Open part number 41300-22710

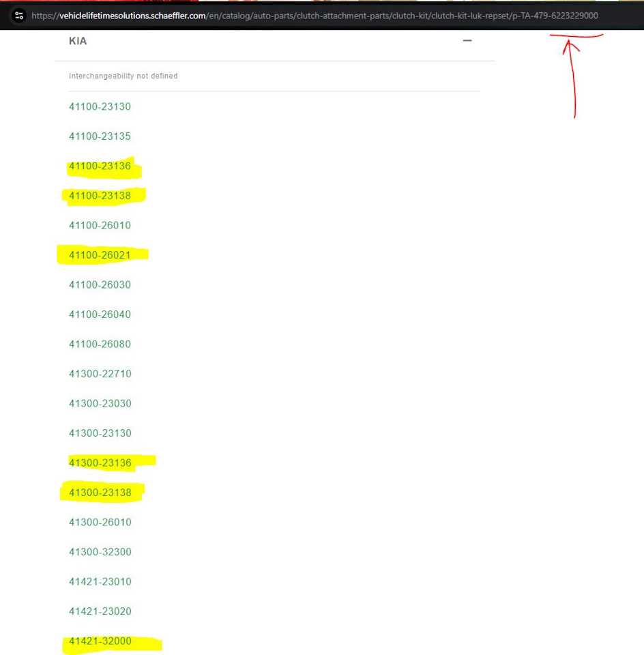point(100,373)
